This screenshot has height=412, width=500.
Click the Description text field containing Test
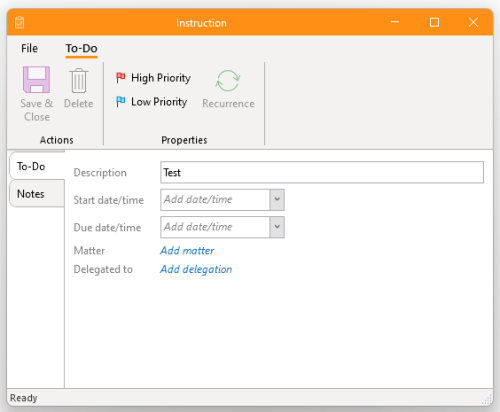[322, 172]
